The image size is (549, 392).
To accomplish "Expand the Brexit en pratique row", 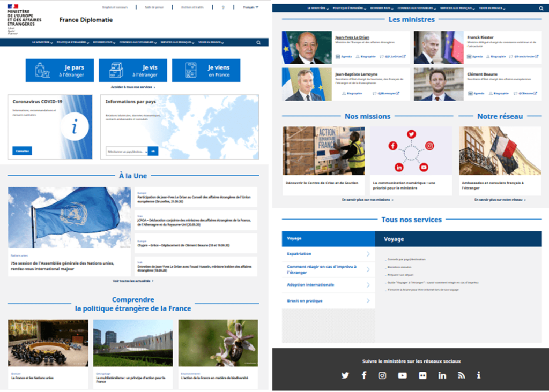I will [328, 301].
